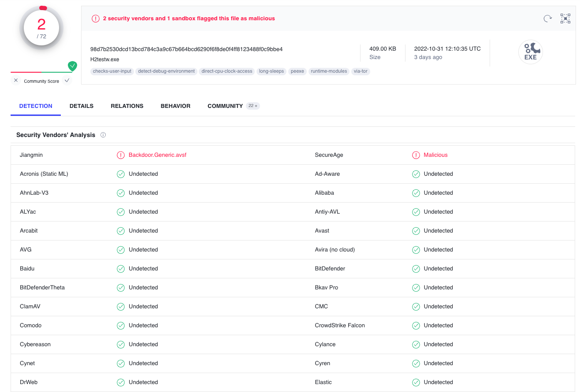The height and width of the screenshot is (392, 580).
Task: Click the green check icon for ClamAV
Action: point(121,307)
